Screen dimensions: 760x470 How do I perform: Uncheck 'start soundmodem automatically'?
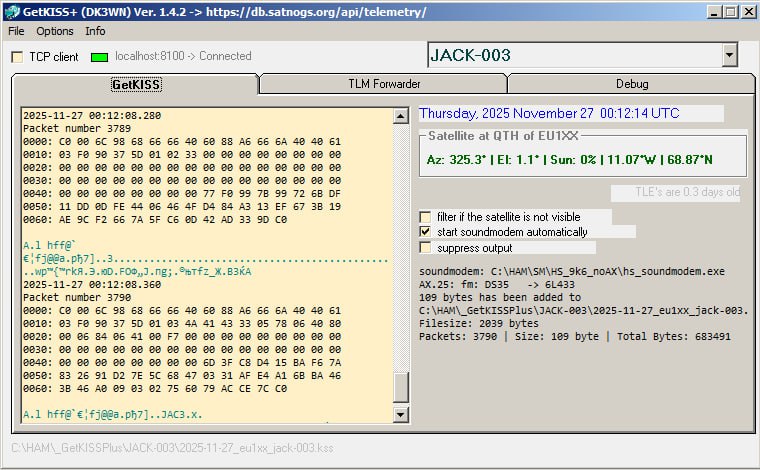pyautogui.click(x=426, y=232)
